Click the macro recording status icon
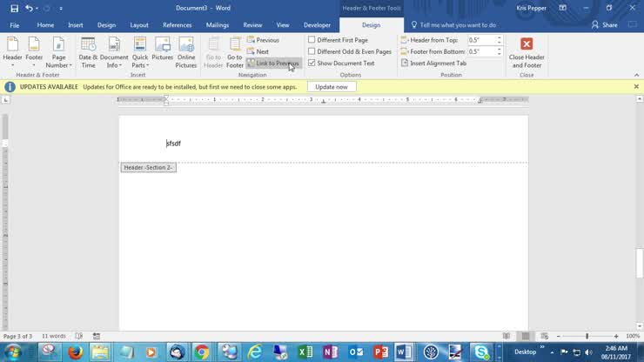Screen dimensions: 644x362 (97, 336)
